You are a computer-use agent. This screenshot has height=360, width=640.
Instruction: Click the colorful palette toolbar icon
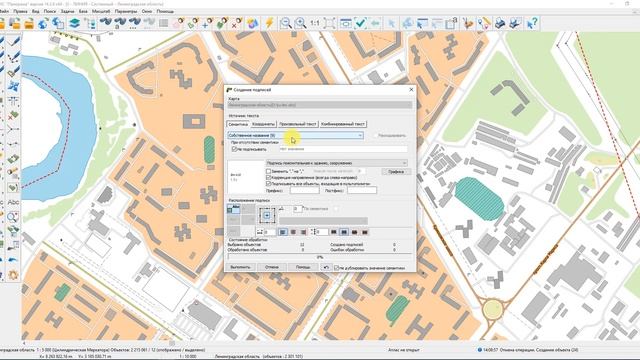(253, 23)
